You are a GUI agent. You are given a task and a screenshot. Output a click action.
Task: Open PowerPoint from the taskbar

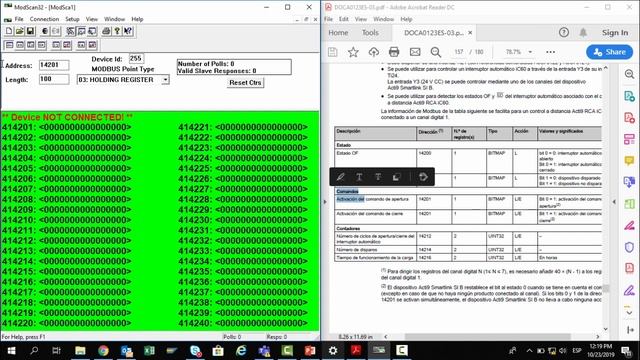coord(310,351)
